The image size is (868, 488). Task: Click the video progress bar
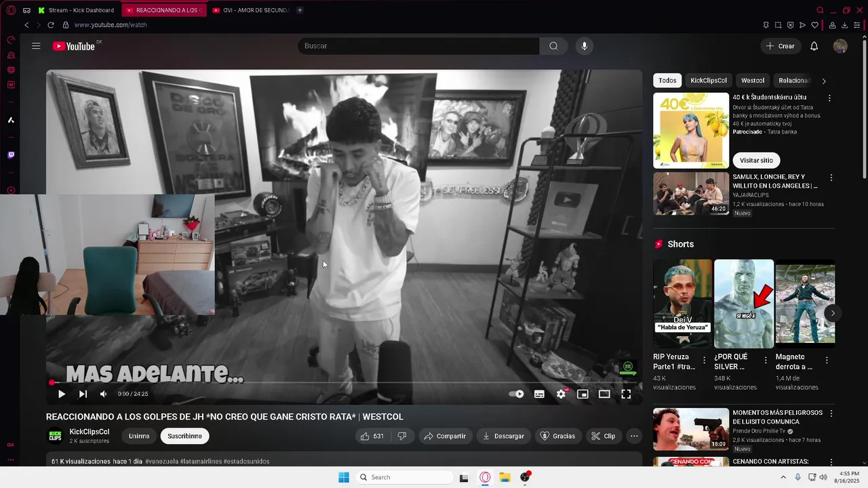[x=344, y=383]
